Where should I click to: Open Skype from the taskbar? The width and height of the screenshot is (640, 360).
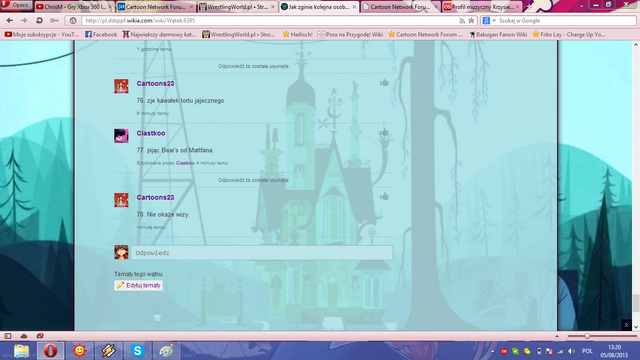[x=138, y=351]
